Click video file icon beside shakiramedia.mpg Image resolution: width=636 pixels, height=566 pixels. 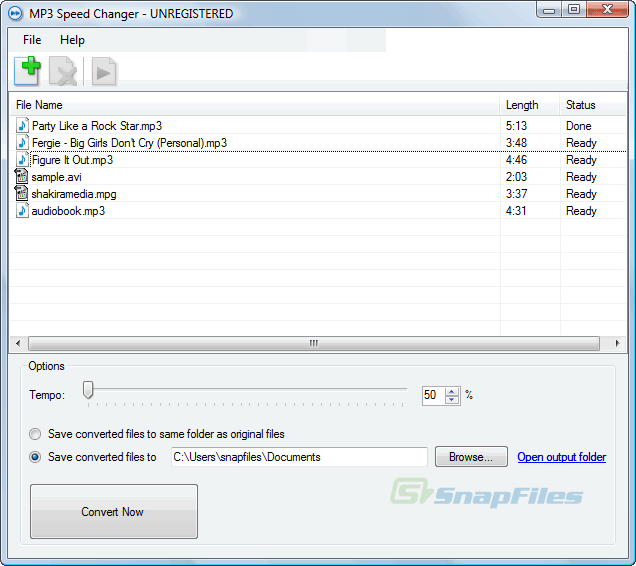tap(21, 194)
